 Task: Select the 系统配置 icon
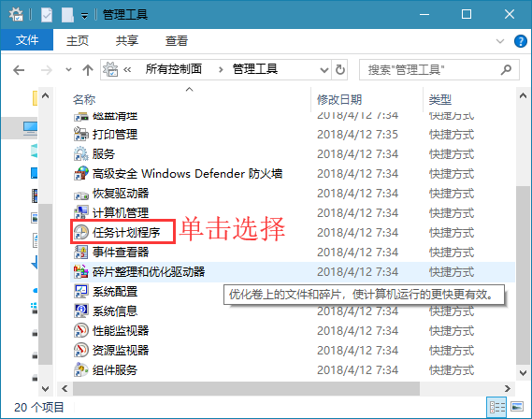click(81, 292)
